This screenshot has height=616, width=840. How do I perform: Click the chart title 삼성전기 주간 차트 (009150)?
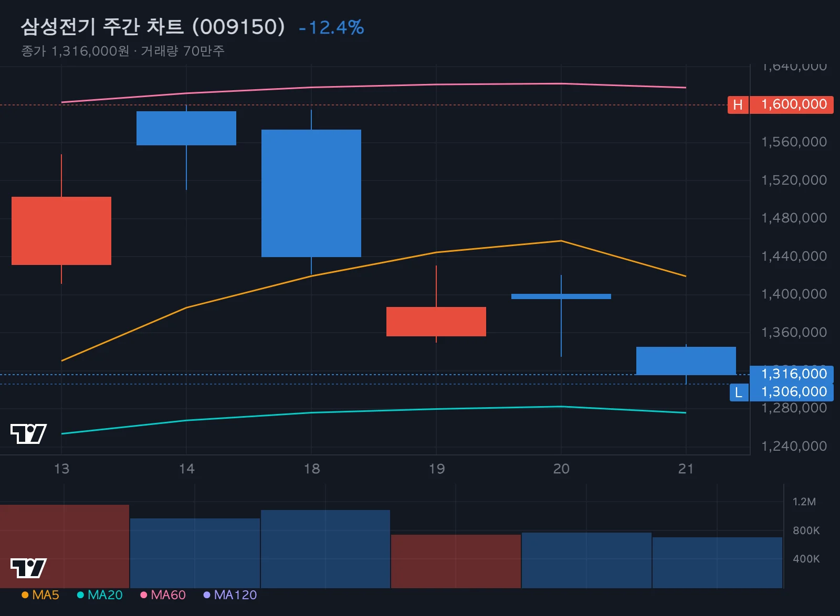tap(153, 27)
